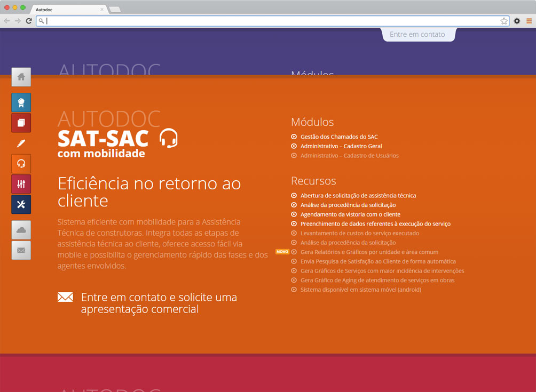Click the wrench and screwdriver tools icon
536x392 pixels.
pyautogui.click(x=21, y=204)
